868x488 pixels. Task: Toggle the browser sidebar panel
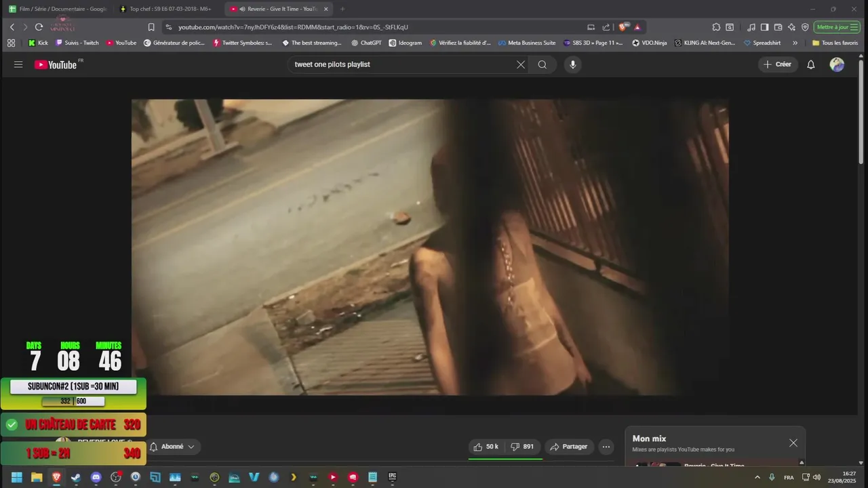pyautogui.click(x=764, y=27)
